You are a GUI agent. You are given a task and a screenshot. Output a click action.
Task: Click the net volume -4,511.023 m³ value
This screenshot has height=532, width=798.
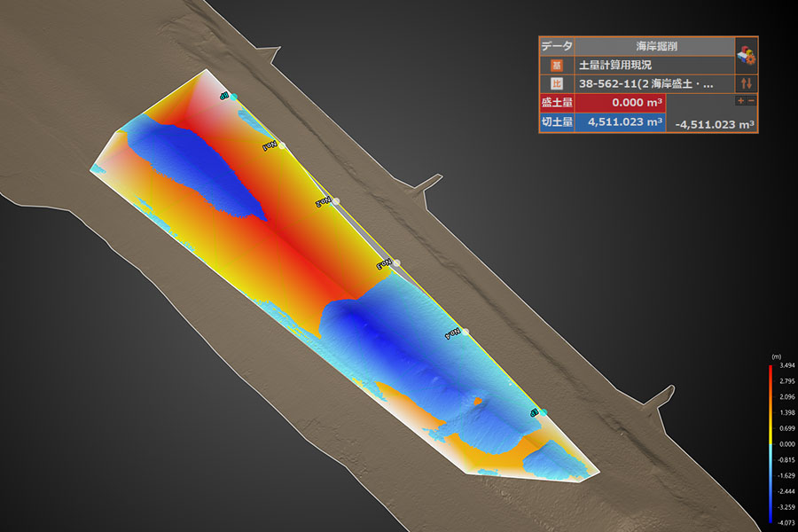[x=714, y=124]
